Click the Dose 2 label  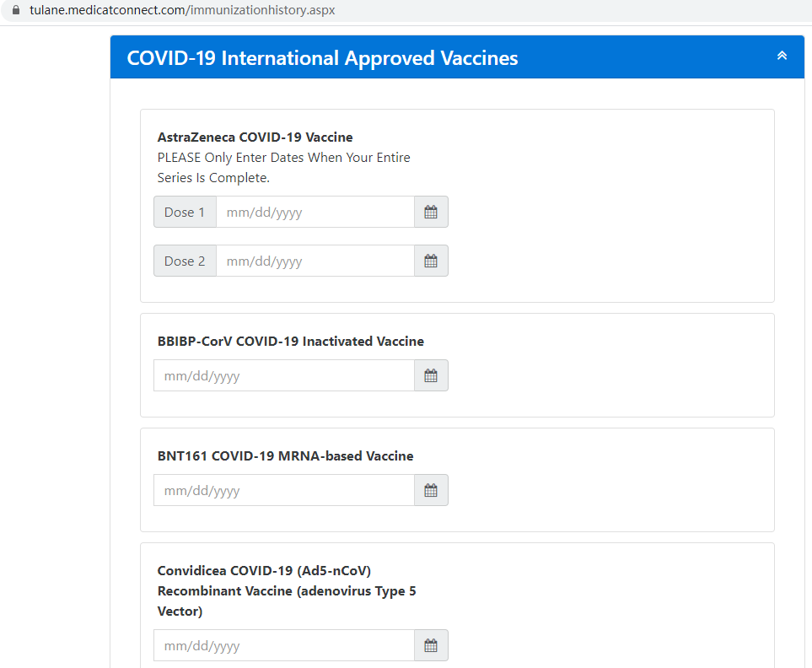point(185,261)
